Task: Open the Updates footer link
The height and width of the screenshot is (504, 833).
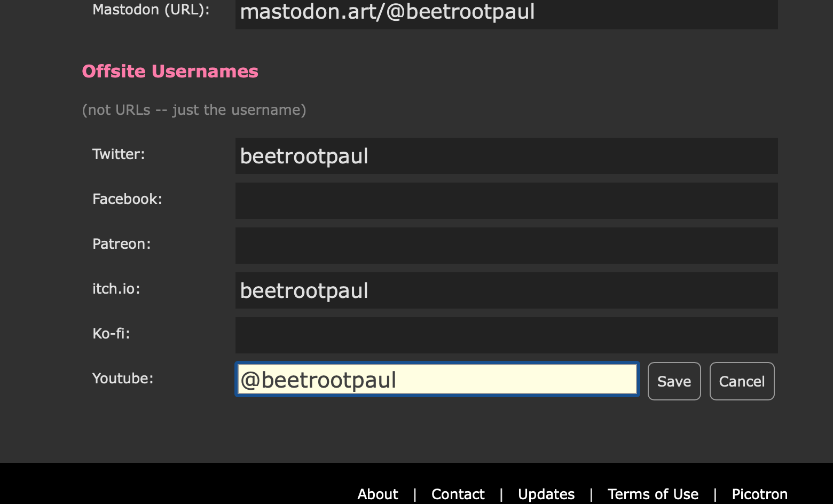Action: [546, 494]
